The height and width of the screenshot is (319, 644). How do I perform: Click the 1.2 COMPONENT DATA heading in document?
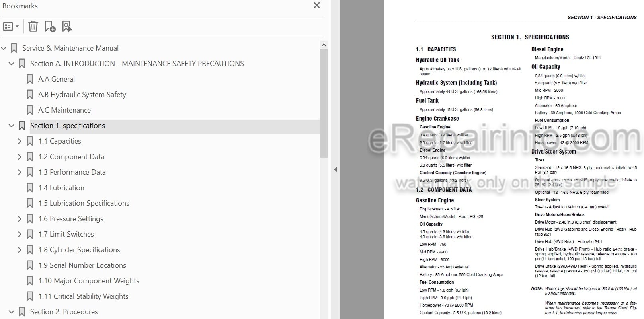[x=444, y=190]
